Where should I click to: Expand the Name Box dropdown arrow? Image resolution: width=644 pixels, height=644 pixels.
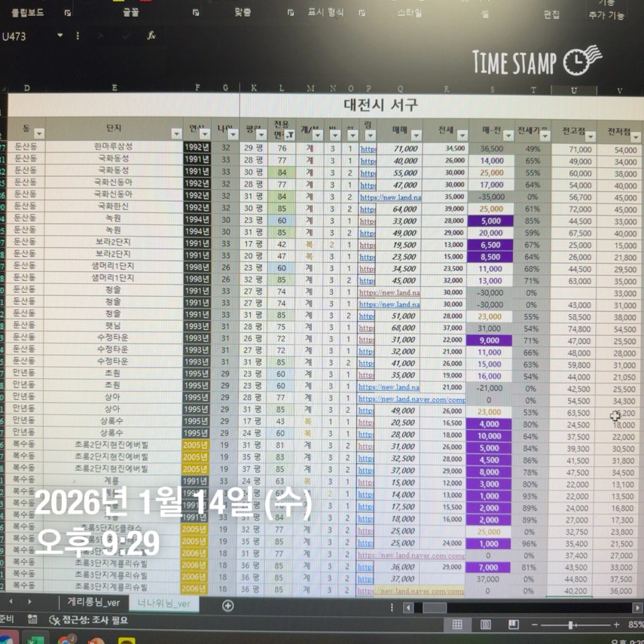[58, 35]
